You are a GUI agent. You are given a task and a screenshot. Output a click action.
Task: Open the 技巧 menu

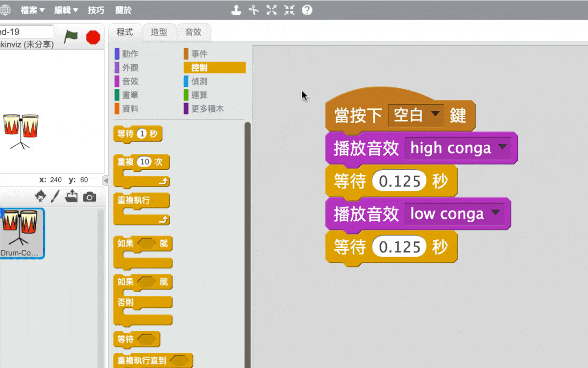coord(96,10)
